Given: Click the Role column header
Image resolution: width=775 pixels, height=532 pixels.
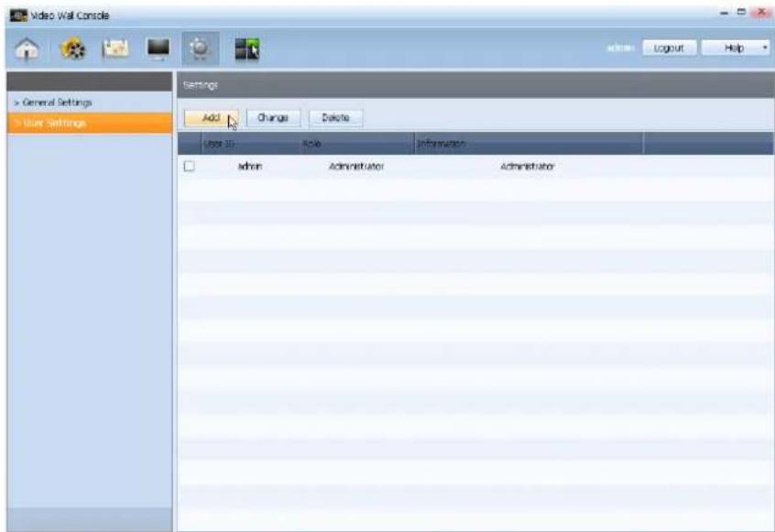Looking at the screenshot, I should [357, 144].
